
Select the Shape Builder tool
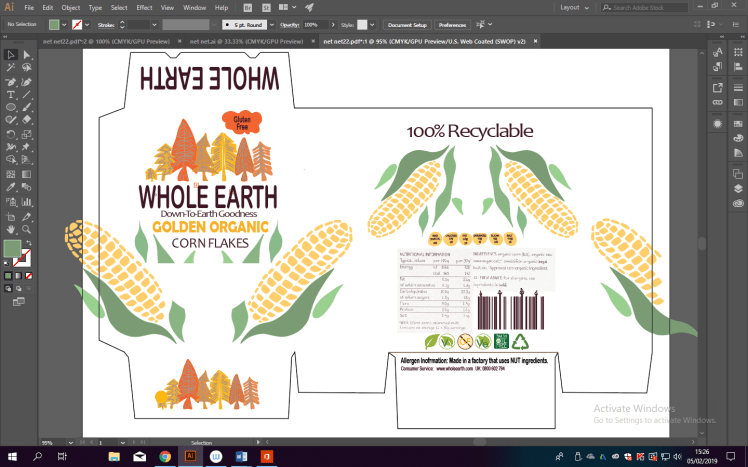(10, 160)
